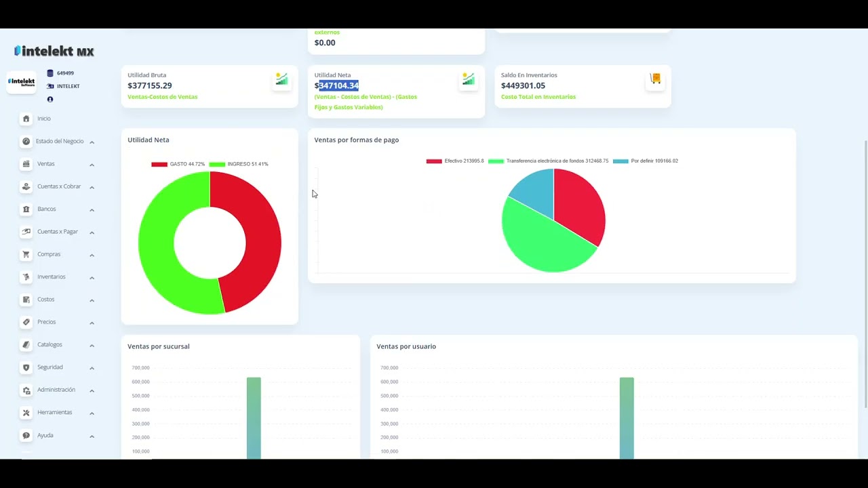Toggle the GASTO legend in Utilidad Neta chart
The height and width of the screenshot is (488, 868).
tap(178, 164)
